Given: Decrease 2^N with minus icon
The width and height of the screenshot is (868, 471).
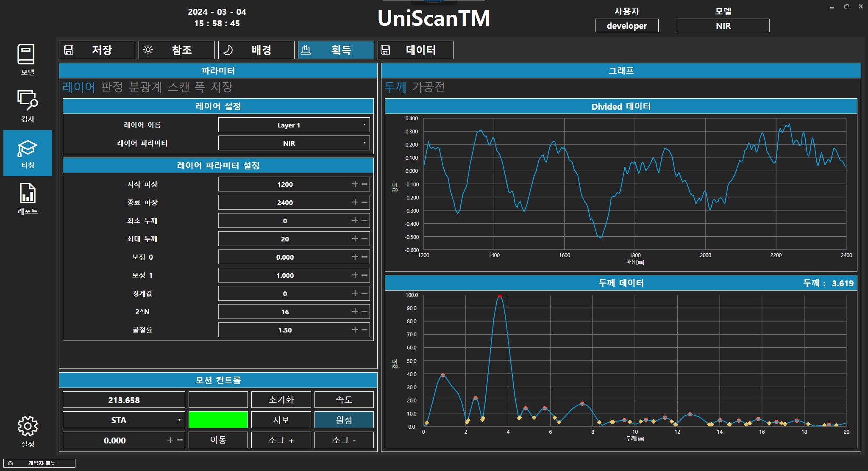Looking at the screenshot, I should pos(364,311).
